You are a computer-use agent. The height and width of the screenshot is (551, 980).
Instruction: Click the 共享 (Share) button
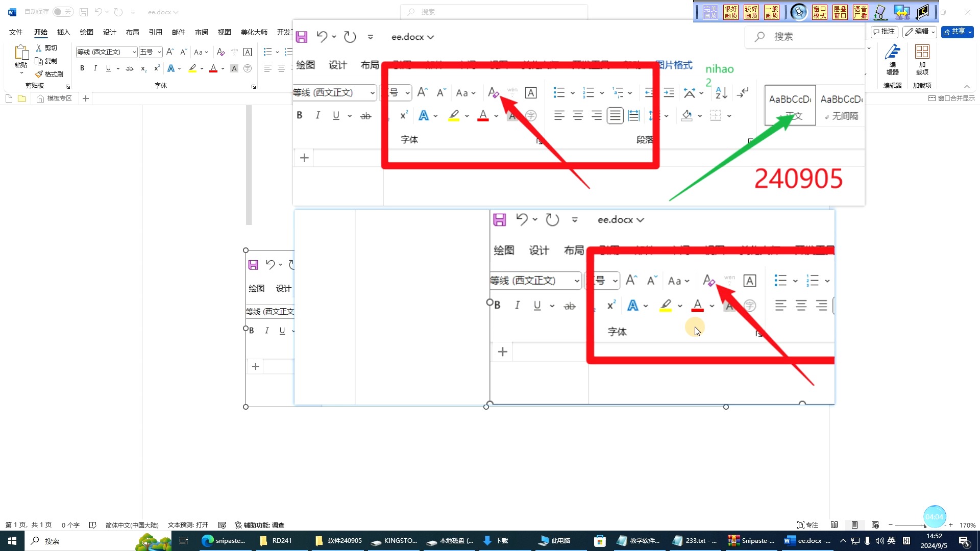click(957, 32)
